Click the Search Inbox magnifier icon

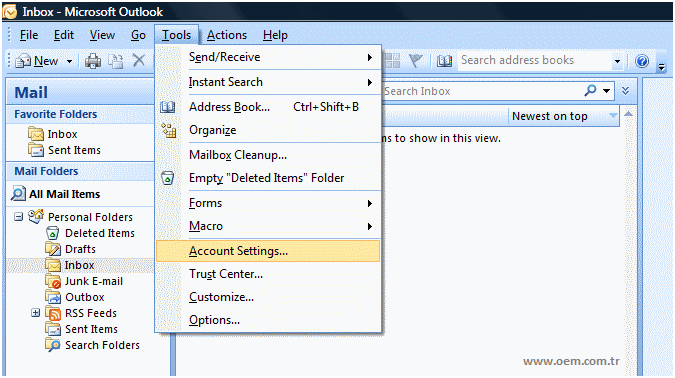pos(590,90)
